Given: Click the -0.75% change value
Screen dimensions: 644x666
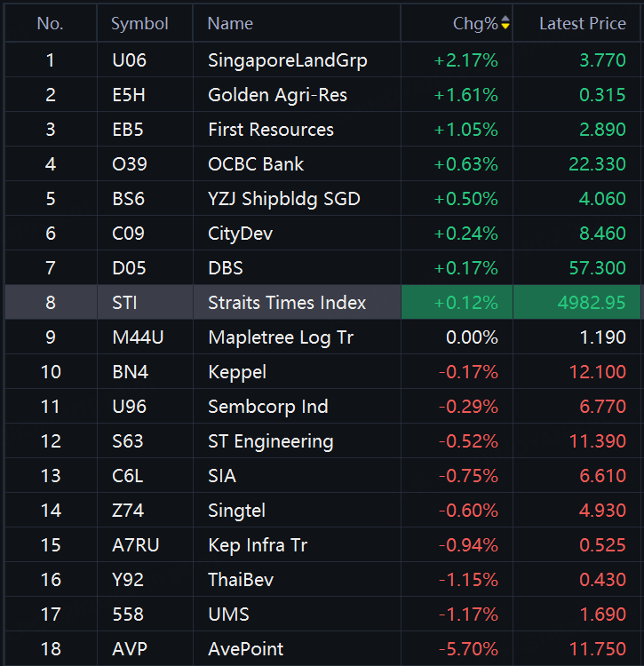Looking at the screenshot, I should [x=468, y=476].
